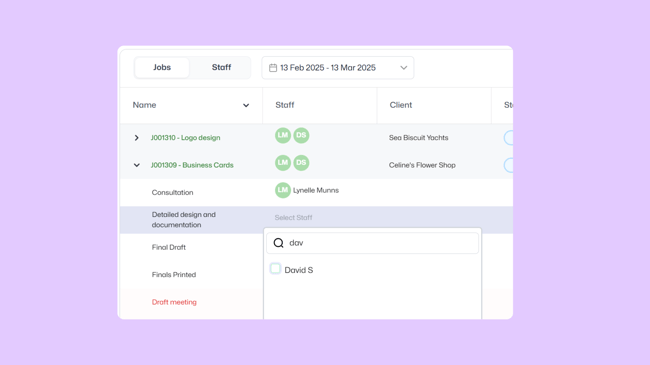
Task: Collapse the J001309 Business Cards row
Action: click(x=136, y=165)
